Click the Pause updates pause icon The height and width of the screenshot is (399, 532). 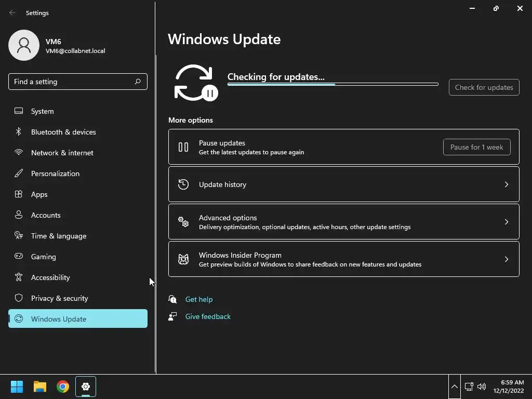point(183,147)
